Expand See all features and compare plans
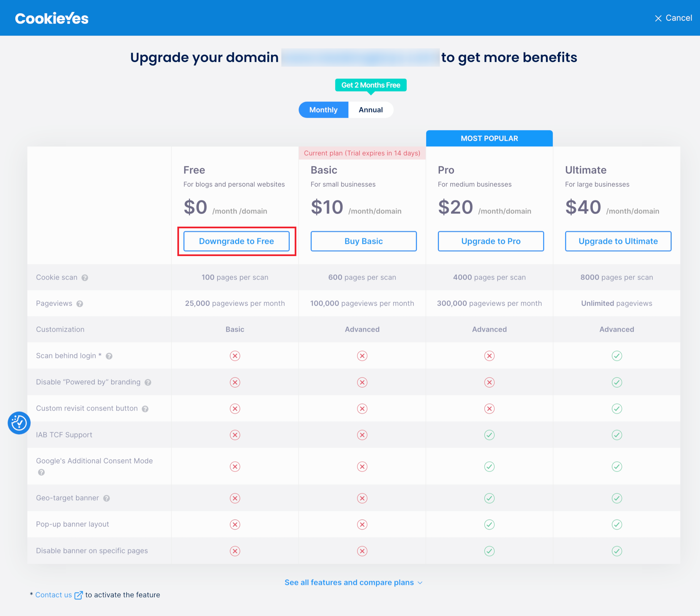Image resolution: width=700 pixels, height=616 pixels. (349, 582)
